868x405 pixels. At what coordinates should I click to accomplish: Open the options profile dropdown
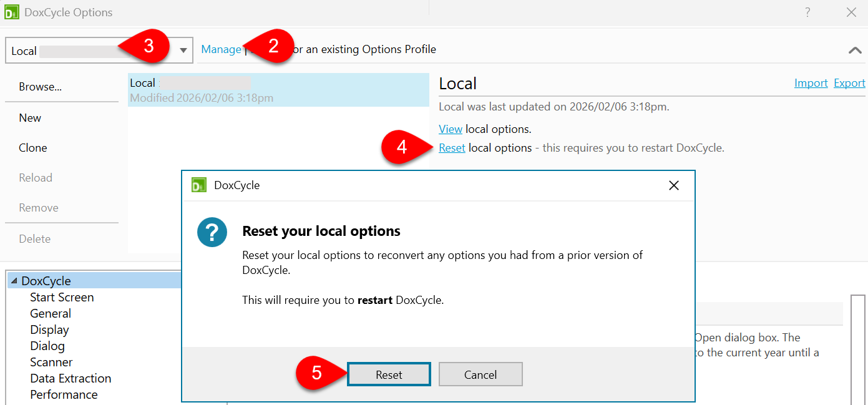coord(185,49)
